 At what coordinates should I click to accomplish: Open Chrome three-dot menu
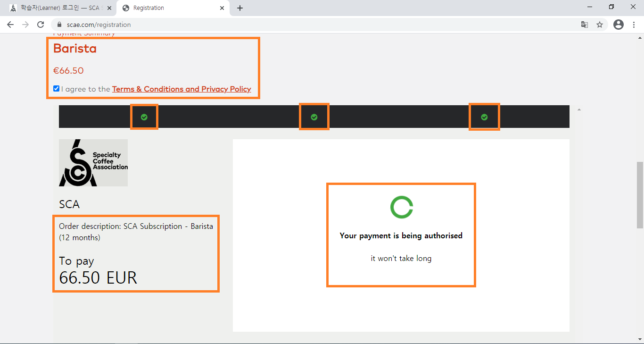pos(634,25)
